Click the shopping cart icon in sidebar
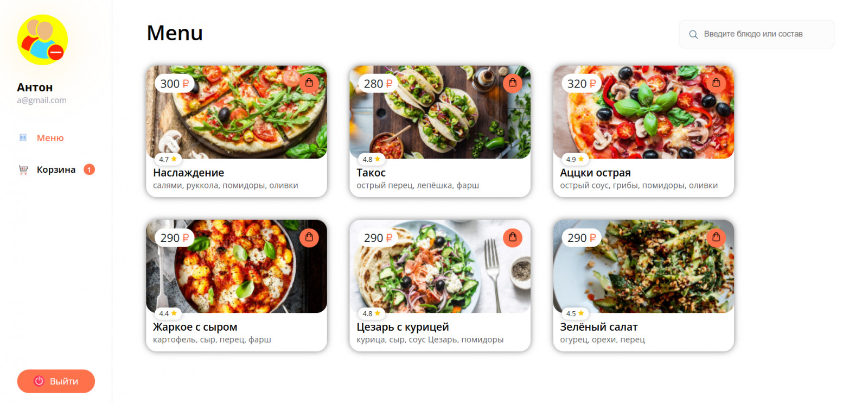The height and width of the screenshot is (403, 868). click(23, 170)
